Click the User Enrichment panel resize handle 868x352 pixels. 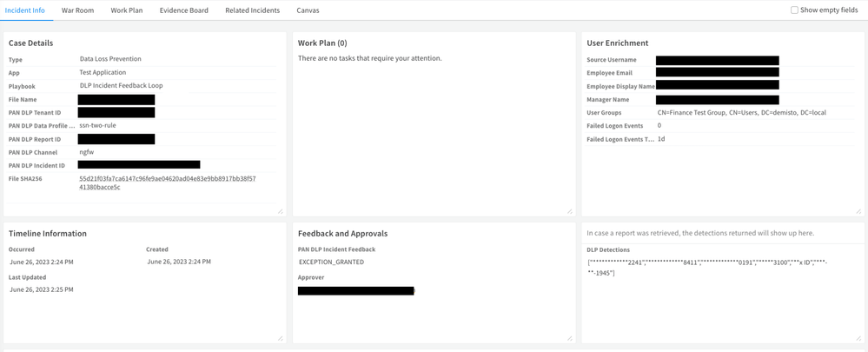tap(858, 211)
